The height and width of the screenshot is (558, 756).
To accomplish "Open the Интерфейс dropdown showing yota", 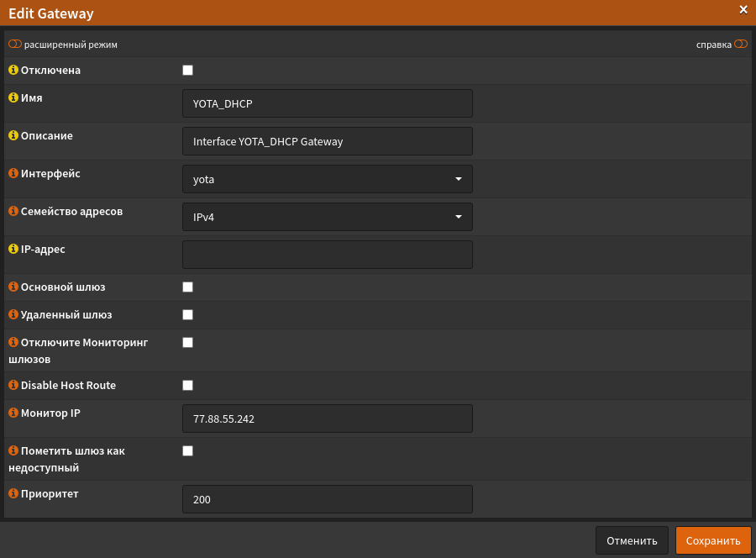I will (x=328, y=179).
